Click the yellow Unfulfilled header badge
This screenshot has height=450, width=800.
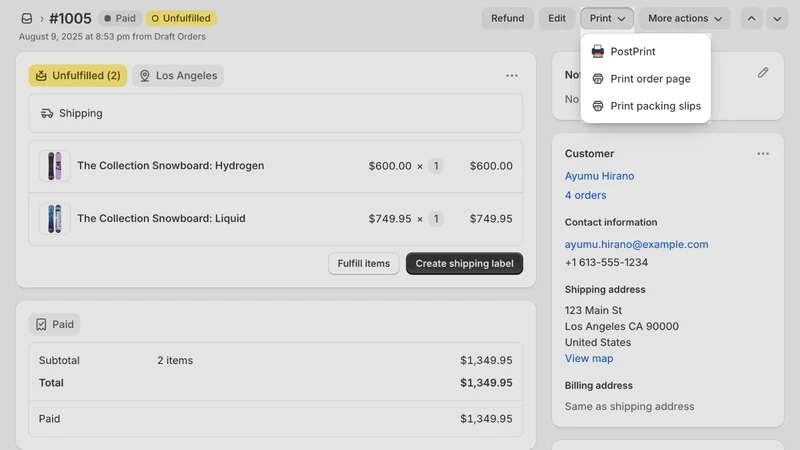[x=181, y=18]
